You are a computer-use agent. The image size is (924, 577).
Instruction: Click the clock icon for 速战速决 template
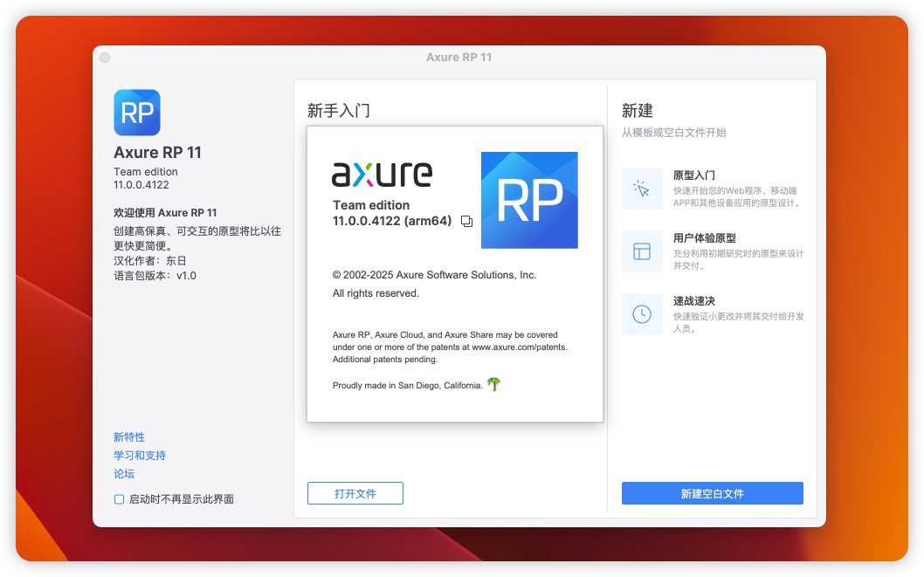[642, 314]
